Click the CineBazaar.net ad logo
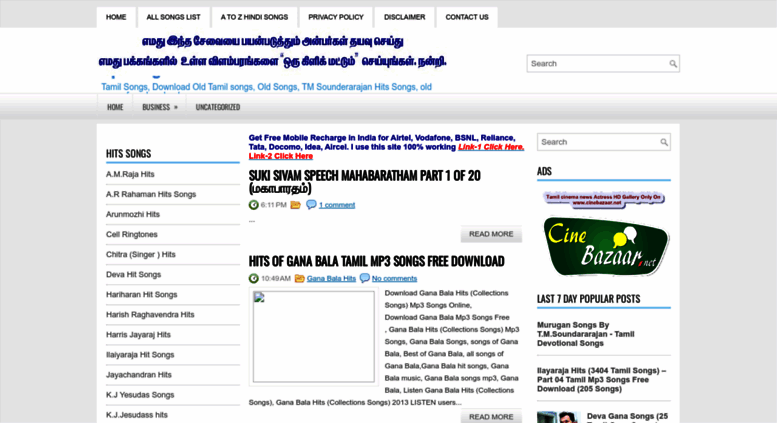 [606, 246]
